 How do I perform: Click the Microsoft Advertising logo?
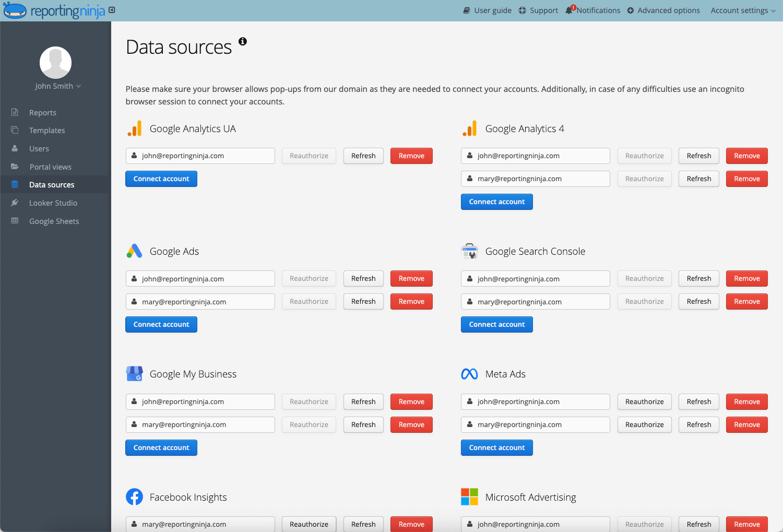point(469,497)
